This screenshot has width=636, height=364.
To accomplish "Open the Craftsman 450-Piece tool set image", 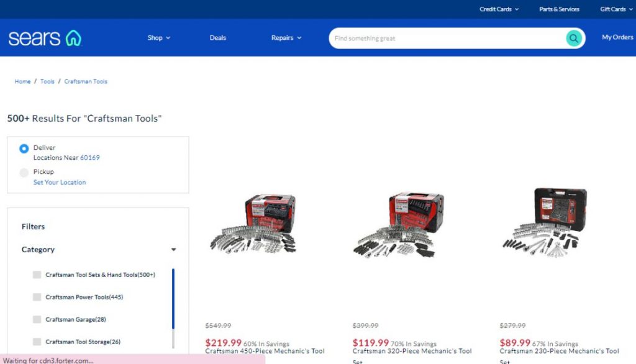I will (253, 223).
